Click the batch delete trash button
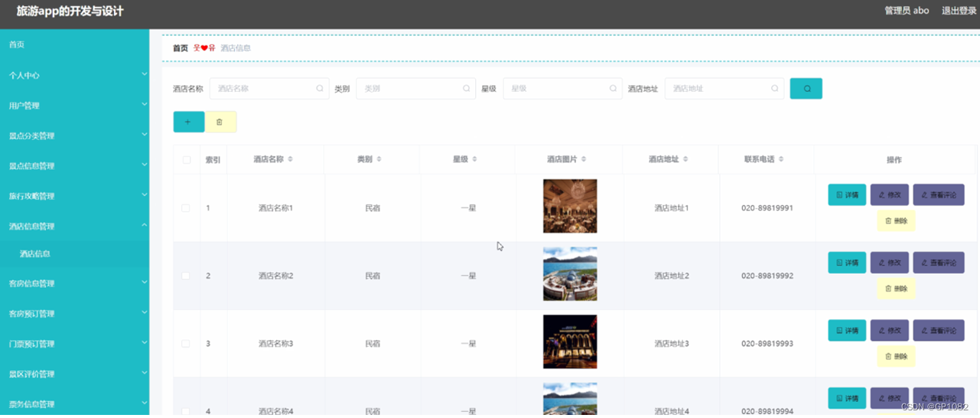Viewport: 980px width, 418px height. click(220, 122)
